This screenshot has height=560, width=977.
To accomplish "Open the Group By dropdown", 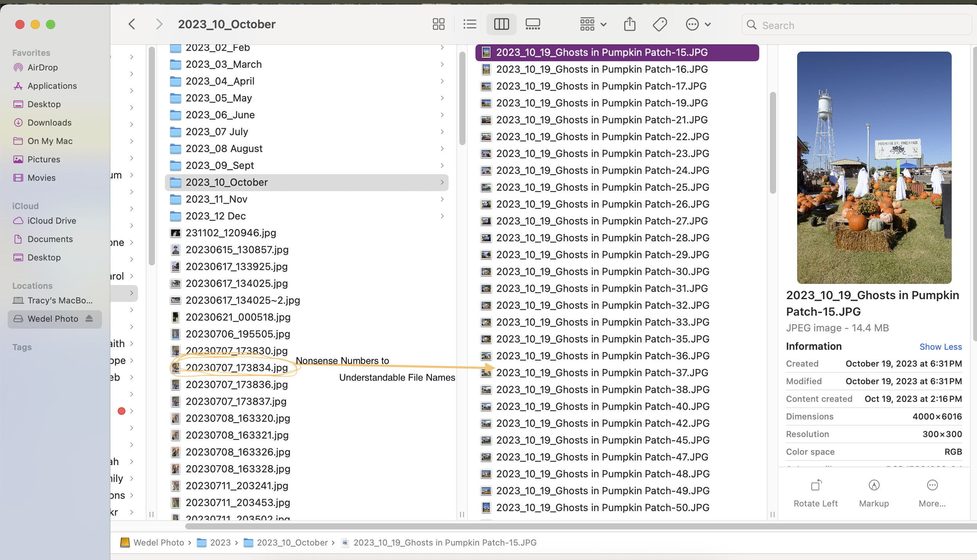I will pos(593,24).
